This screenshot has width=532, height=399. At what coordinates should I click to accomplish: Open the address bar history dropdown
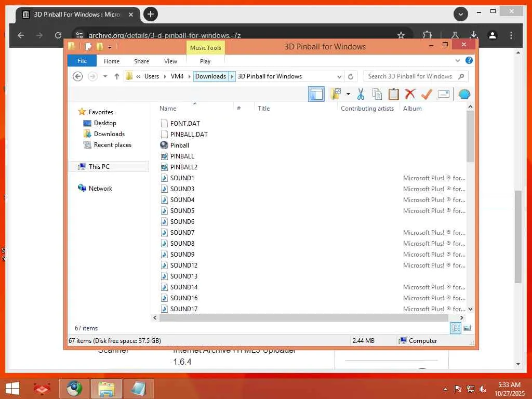(339, 77)
